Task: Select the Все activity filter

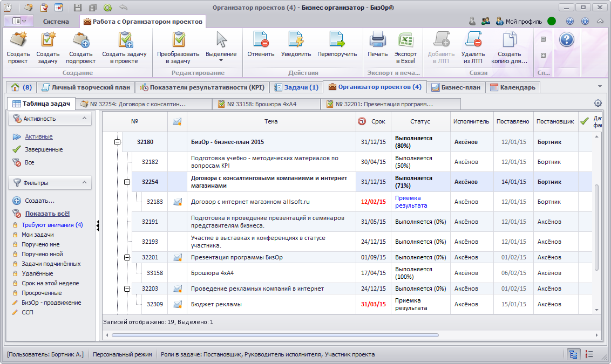Action: [x=30, y=162]
